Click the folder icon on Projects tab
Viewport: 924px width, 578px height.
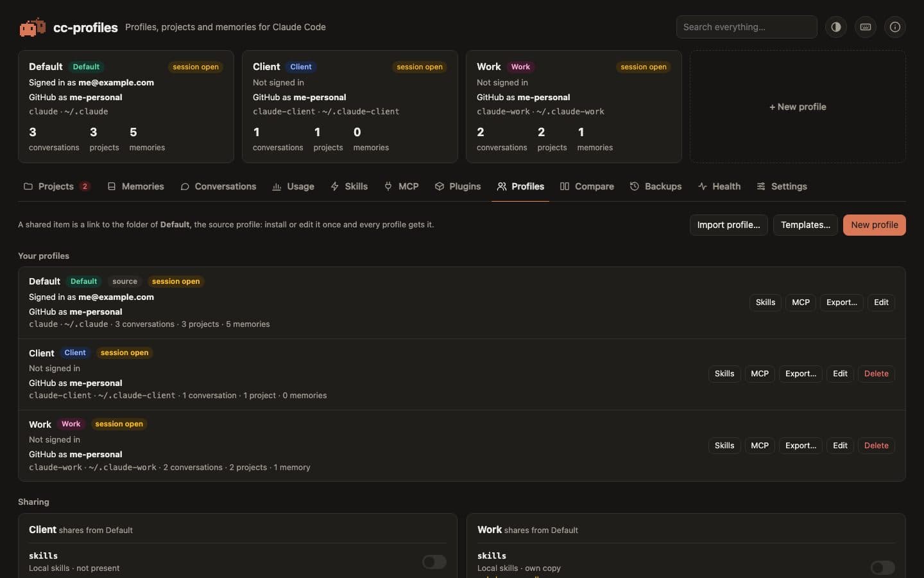[28, 186]
